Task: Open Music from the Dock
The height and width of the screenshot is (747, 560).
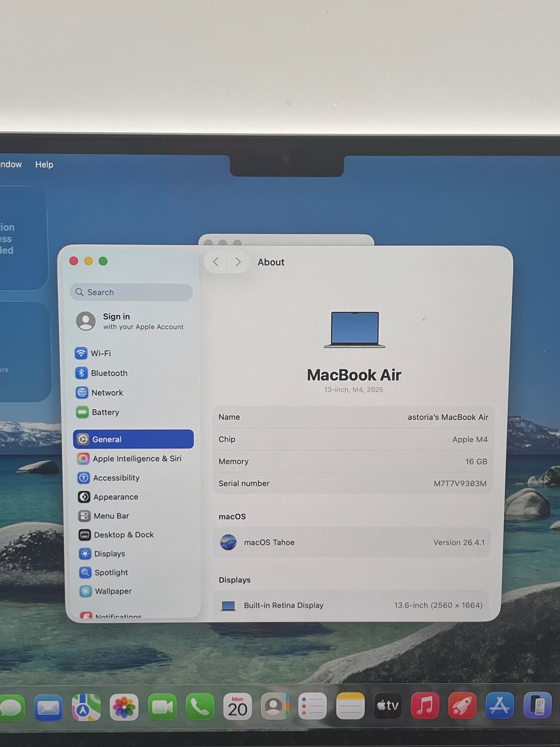Action: pyautogui.click(x=425, y=706)
